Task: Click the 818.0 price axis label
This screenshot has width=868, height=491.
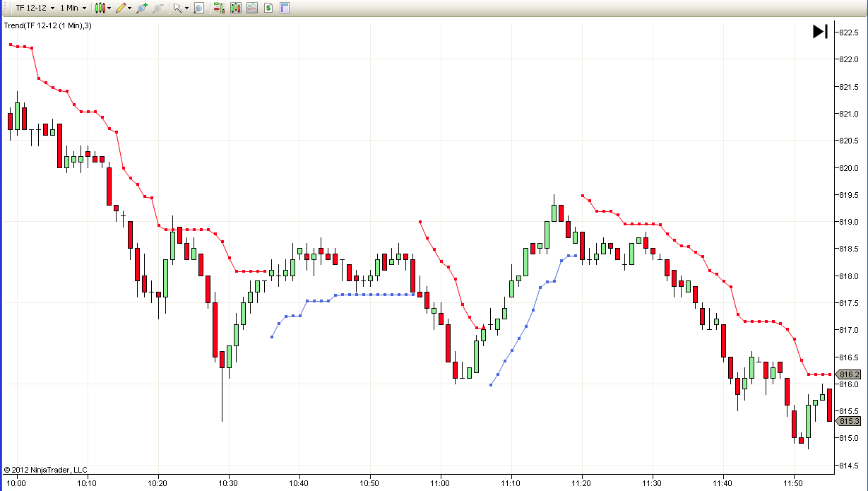Action: 848,276
